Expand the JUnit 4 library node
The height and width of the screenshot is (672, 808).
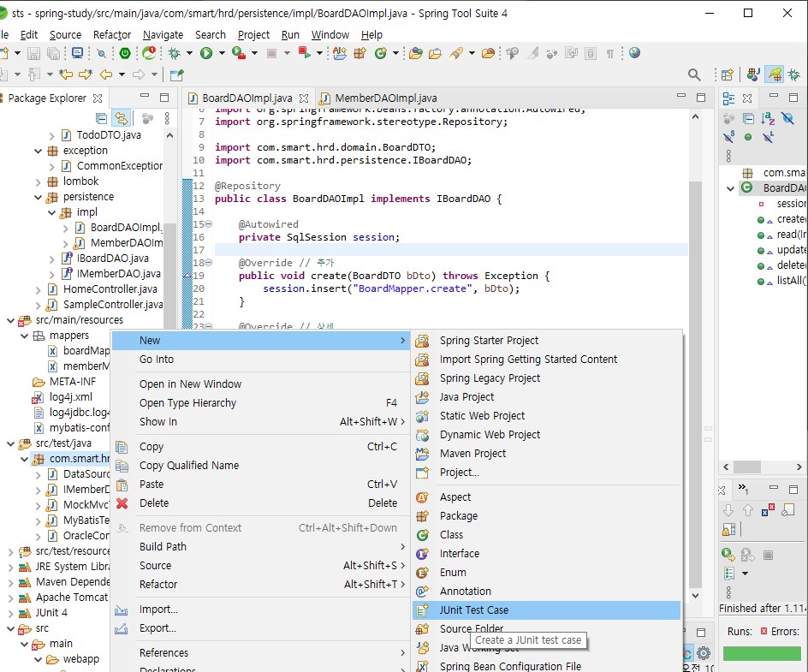coord(10,613)
